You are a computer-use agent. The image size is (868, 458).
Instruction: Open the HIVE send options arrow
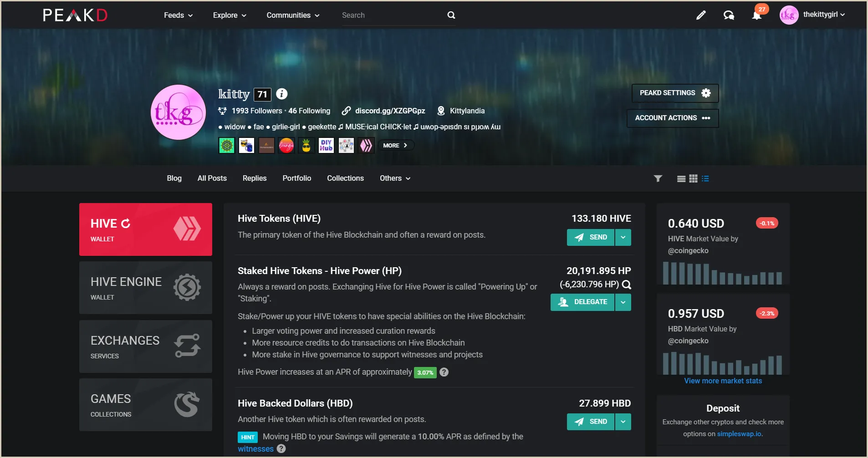click(623, 237)
